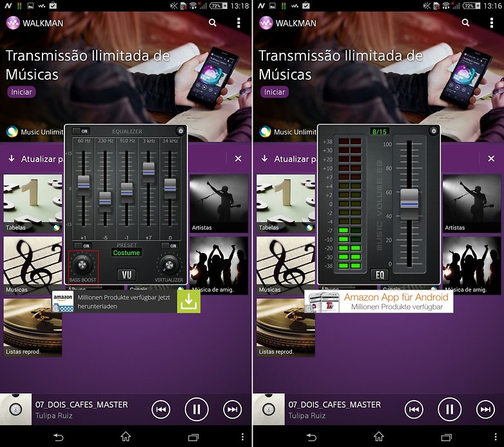Open album art of 07_DOIS_CAFES_MASTER, right
The height and width of the screenshot is (447, 504).
pos(269,410)
